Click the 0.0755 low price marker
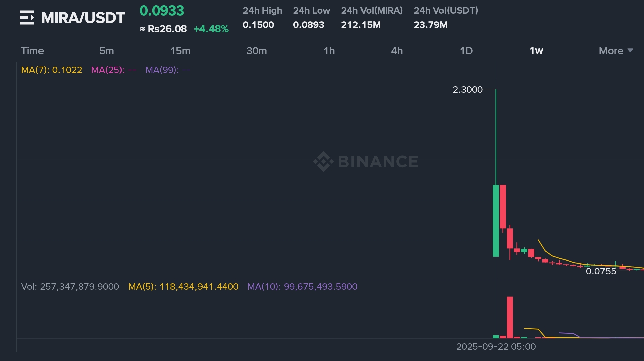The image size is (644, 361). tap(600, 271)
